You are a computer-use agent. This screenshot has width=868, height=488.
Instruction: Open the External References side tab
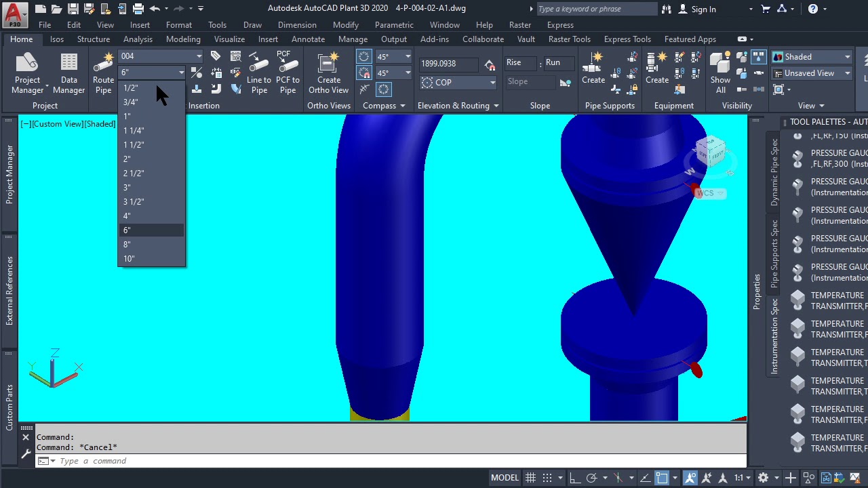9,291
